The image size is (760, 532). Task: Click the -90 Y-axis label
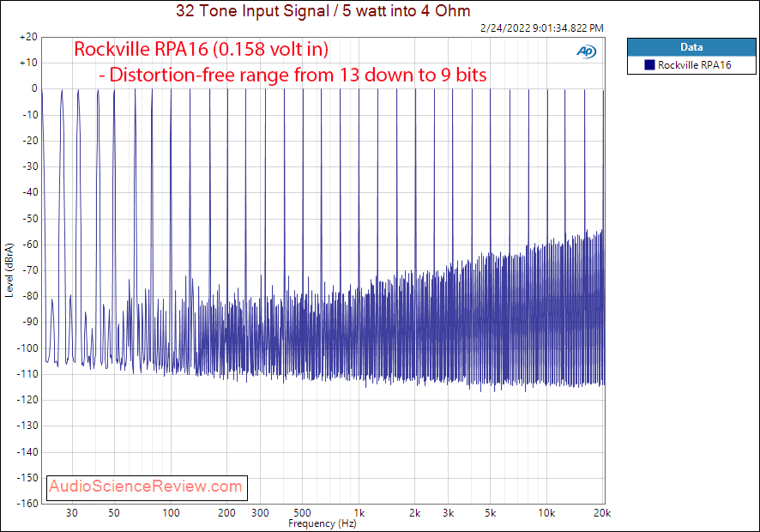(x=30, y=322)
